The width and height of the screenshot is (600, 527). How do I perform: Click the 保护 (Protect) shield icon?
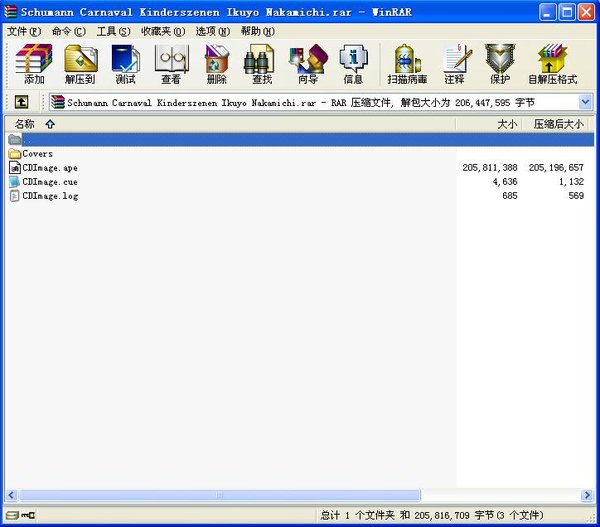[x=500, y=59]
